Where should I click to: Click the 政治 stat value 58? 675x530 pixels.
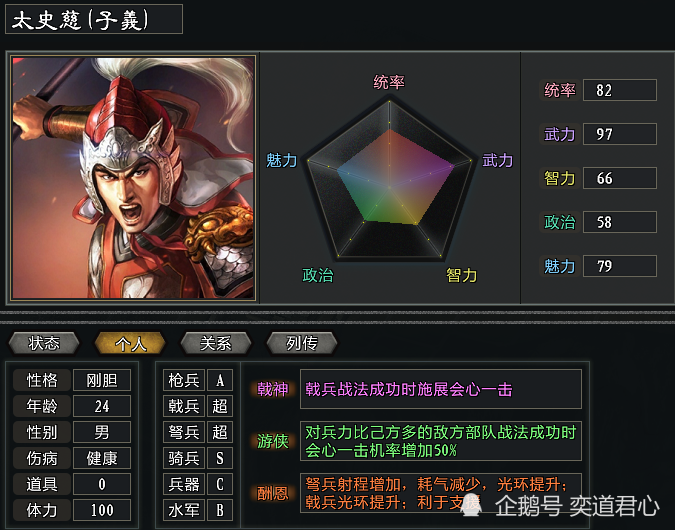point(619,222)
